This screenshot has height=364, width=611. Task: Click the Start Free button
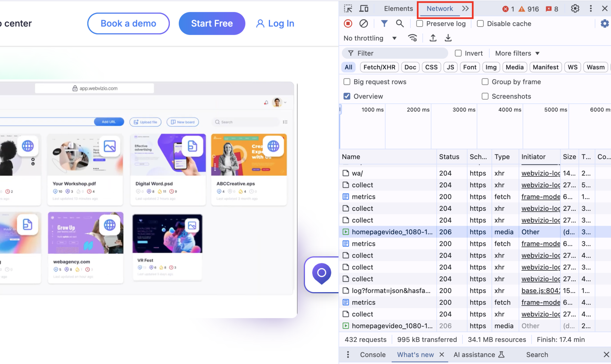212,23
